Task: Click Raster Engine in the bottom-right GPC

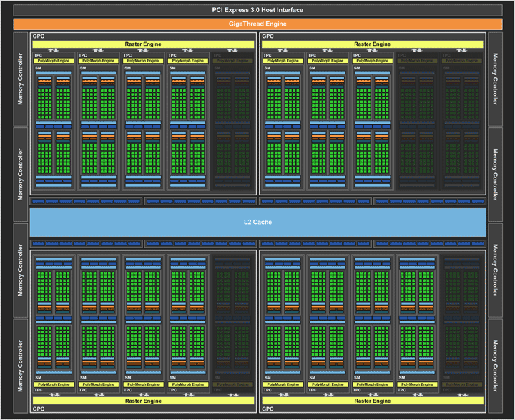Action: click(x=373, y=400)
